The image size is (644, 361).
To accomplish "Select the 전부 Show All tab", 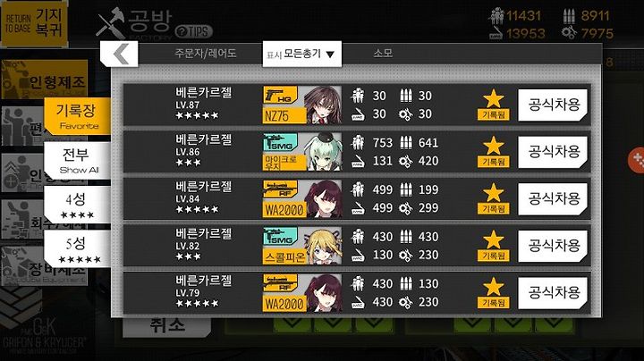I will click(x=77, y=161).
